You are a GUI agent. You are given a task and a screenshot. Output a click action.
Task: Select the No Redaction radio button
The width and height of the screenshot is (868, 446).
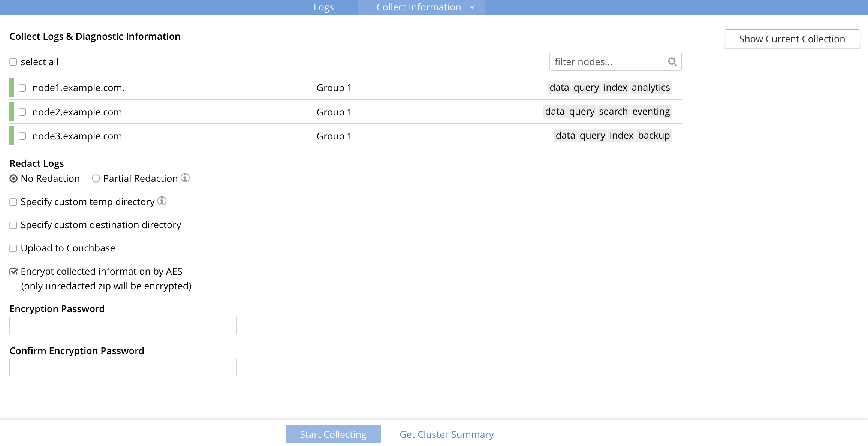point(13,178)
